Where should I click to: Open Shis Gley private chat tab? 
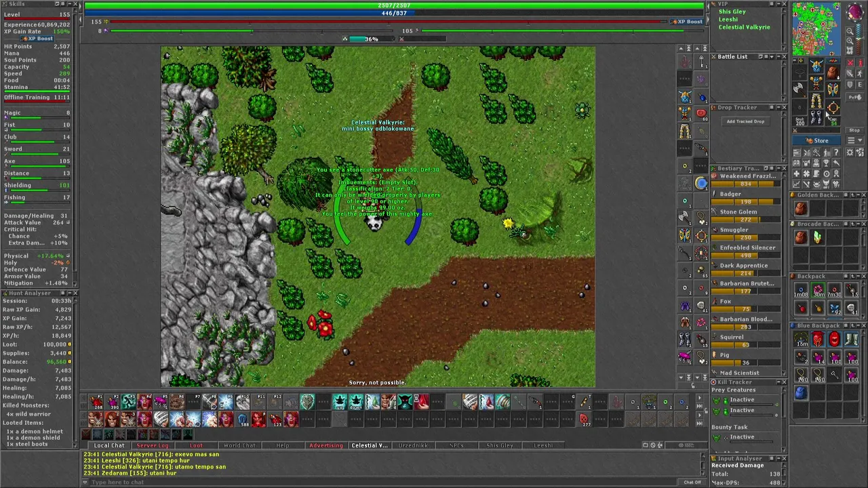[x=499, y=445]
